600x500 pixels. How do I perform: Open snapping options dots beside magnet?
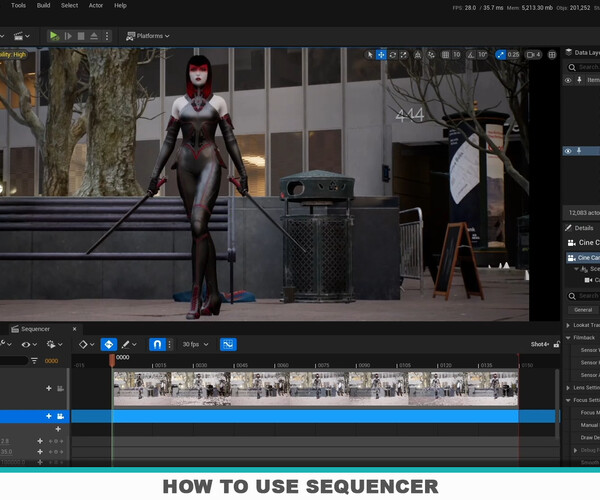(170, 345)
